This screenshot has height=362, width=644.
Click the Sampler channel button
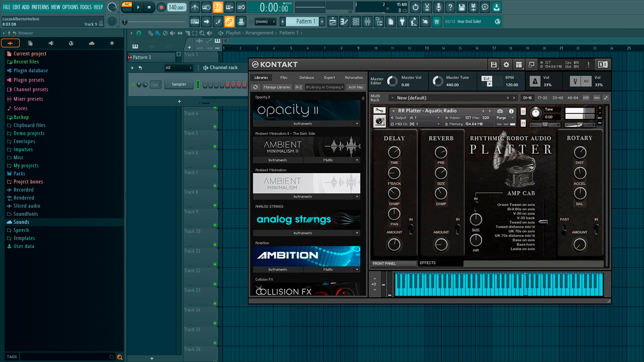coord(179,84)
